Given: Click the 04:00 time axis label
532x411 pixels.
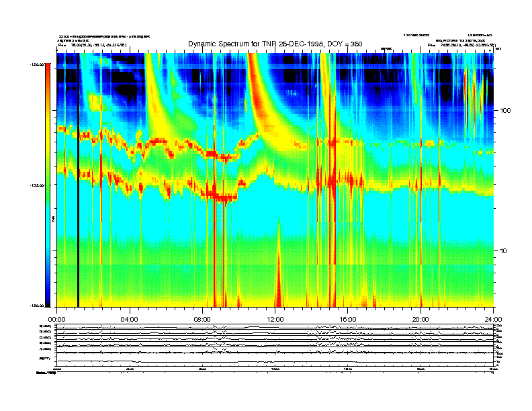Looking at the screenshot, I should pyautogui.click(x=129, y=319).
